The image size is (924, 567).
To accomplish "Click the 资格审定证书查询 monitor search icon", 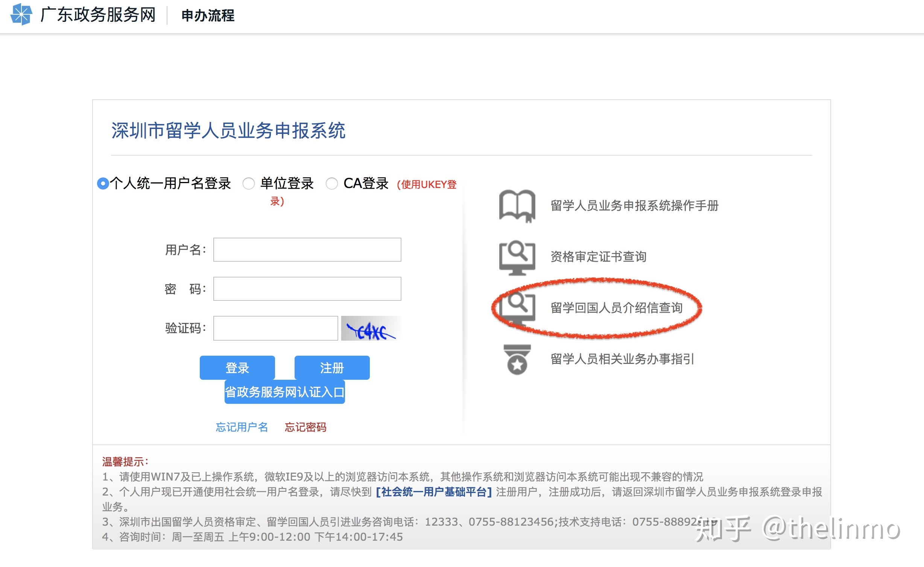I will (x=517, y=258).
